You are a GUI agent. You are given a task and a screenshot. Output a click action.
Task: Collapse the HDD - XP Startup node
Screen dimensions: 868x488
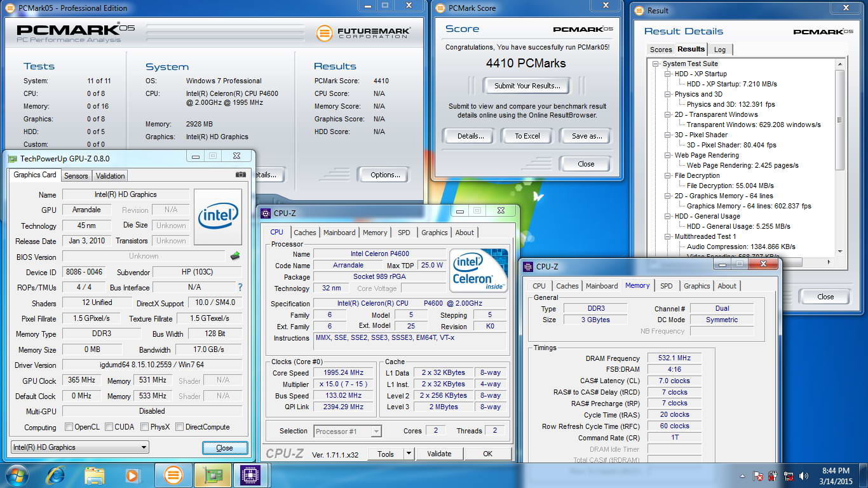[x=668, y=74]
